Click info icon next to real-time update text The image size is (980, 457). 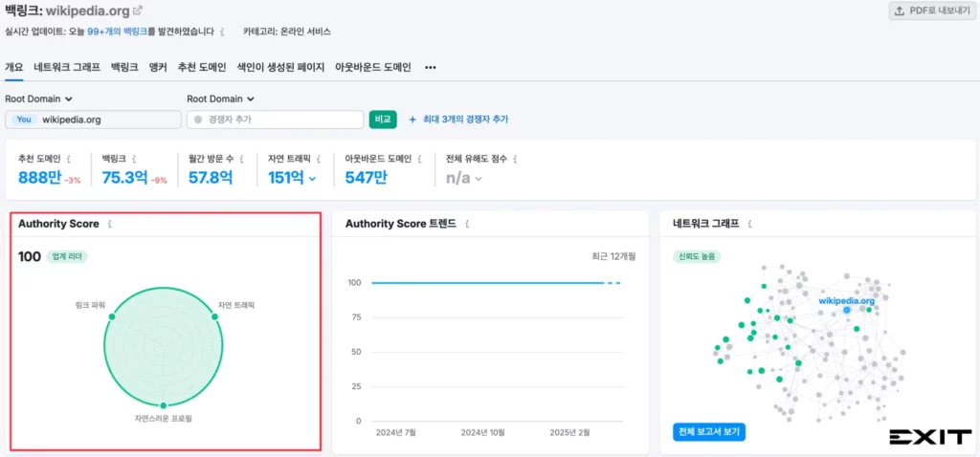pos(222,32)
